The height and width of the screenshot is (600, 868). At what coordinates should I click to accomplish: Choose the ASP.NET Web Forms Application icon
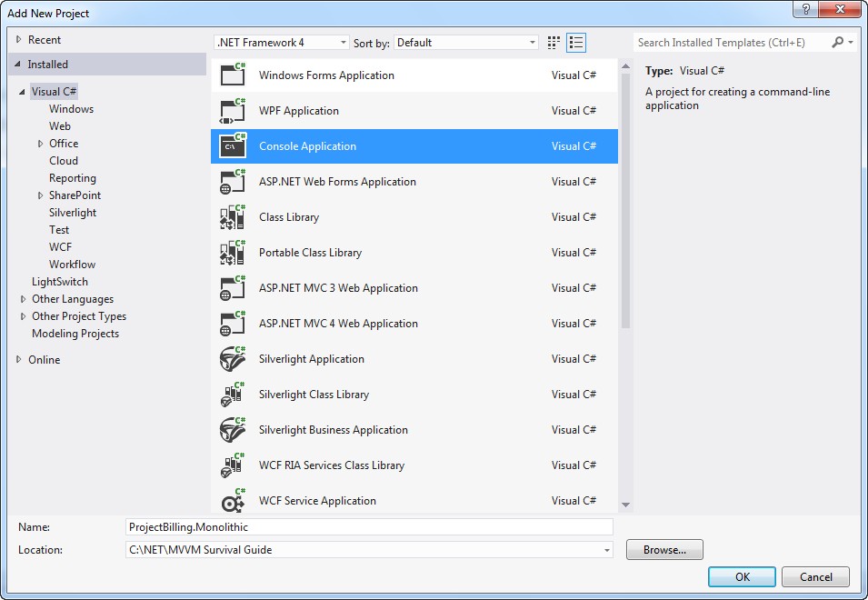[233, 181]
